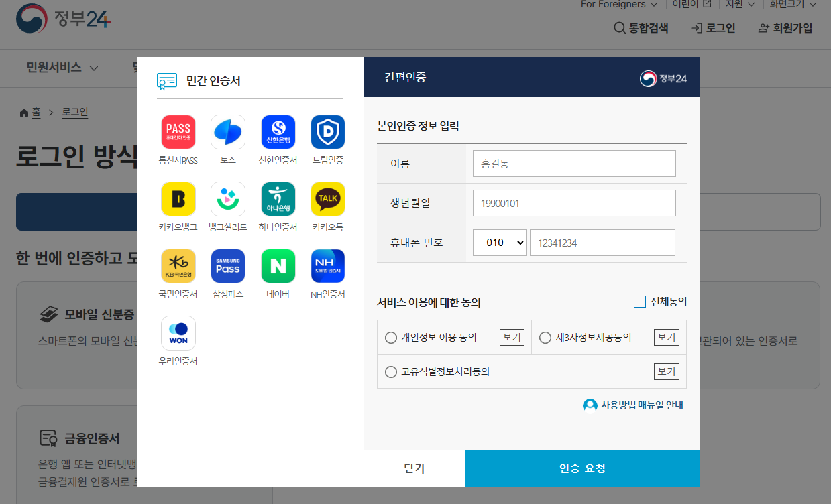The width and height of the screenshot is (831, 504).
Task: Expand the 민원서비스 navigation menu
Action: point(62,67)
